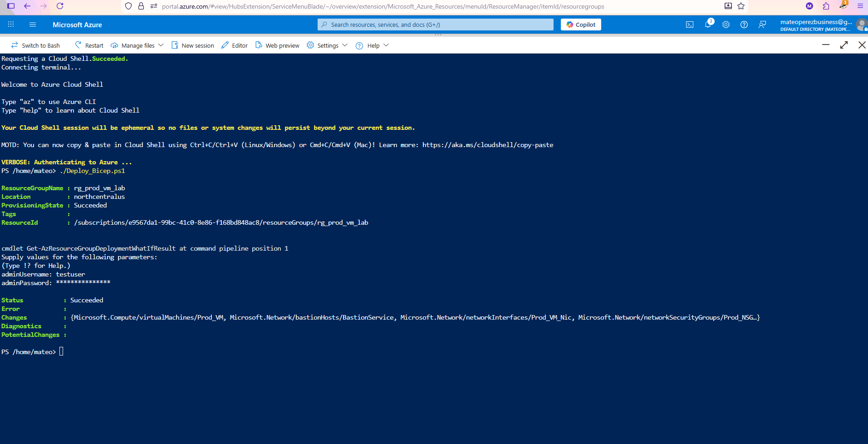Reload the page with browser refresh
Image resolution: width=868 pixels, height=444 pixels.
coord(60,6)
